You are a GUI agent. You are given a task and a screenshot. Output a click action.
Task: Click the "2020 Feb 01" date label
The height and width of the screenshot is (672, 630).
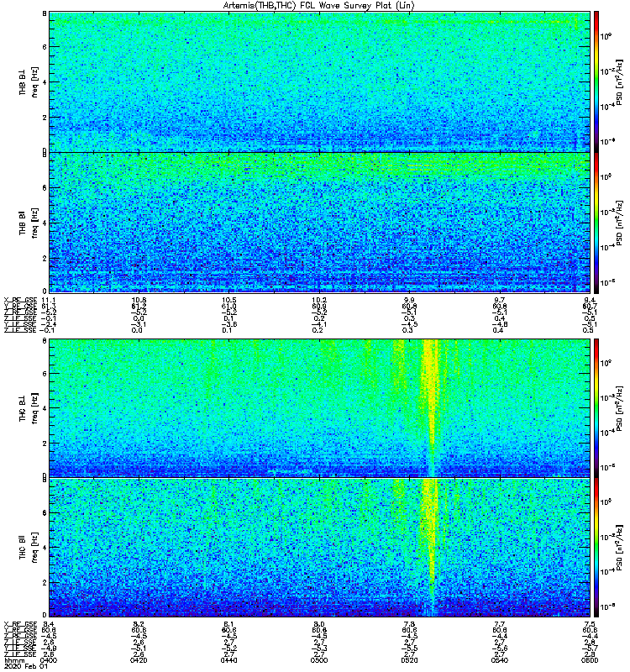click(26, 666)
